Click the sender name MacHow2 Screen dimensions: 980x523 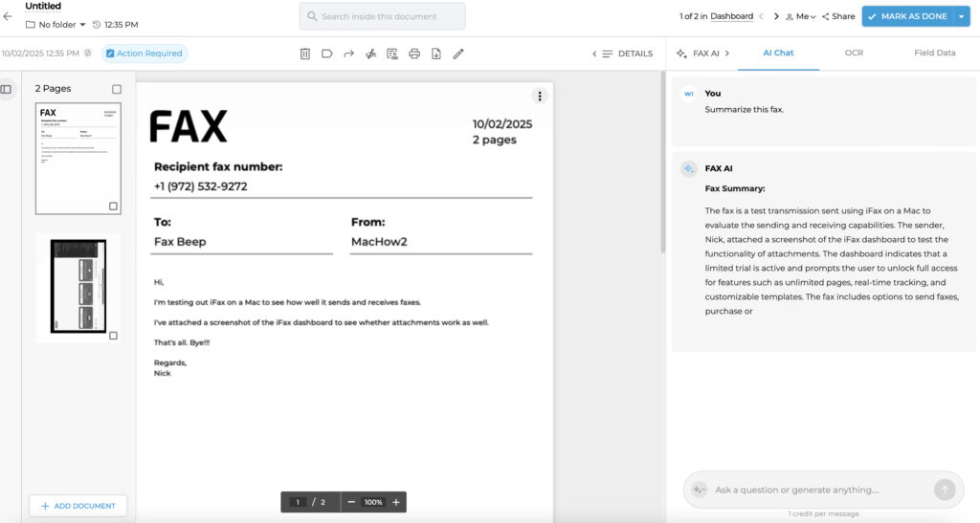[379, 242]
